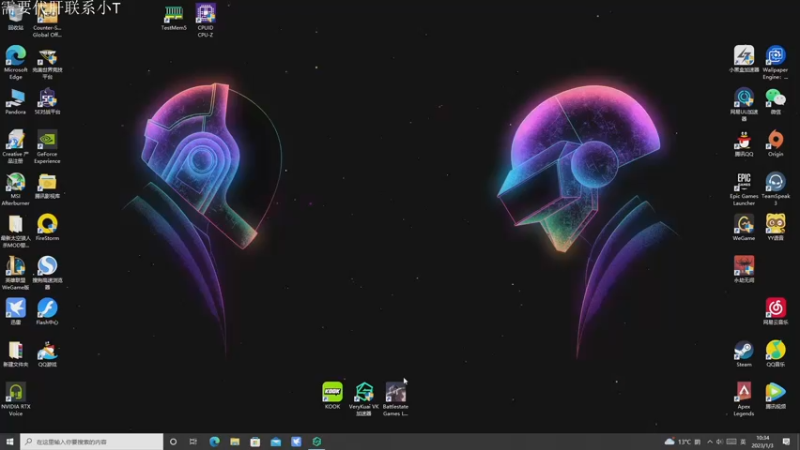Viewport: 800px width, 450px height.
Task: Open File Explorer from the taskbar
Action: coord(235,441)
